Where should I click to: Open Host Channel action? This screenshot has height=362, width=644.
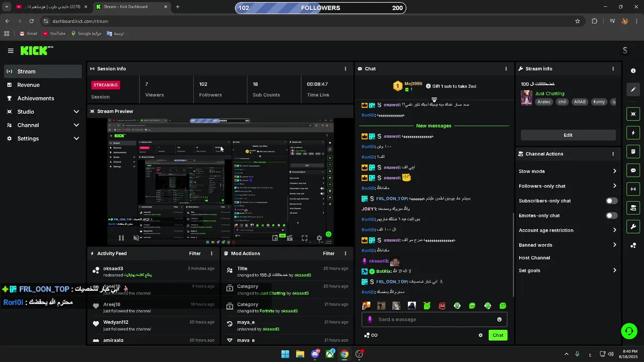coord(534,258)
